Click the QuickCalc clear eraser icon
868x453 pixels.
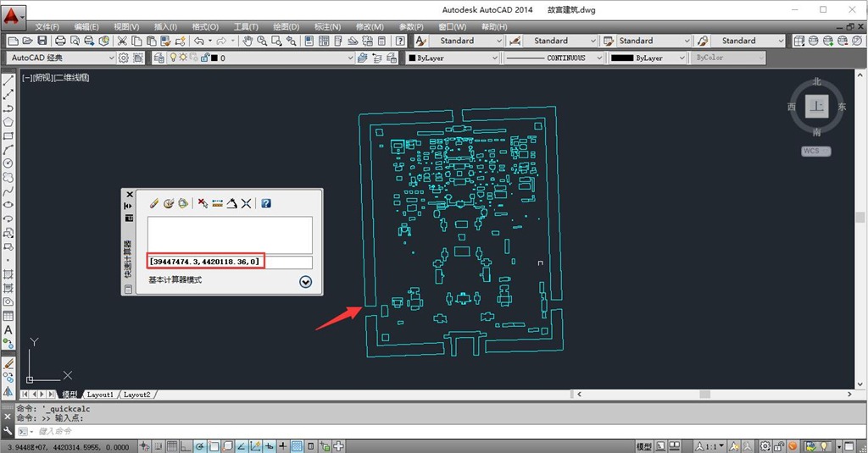[153, 203]
